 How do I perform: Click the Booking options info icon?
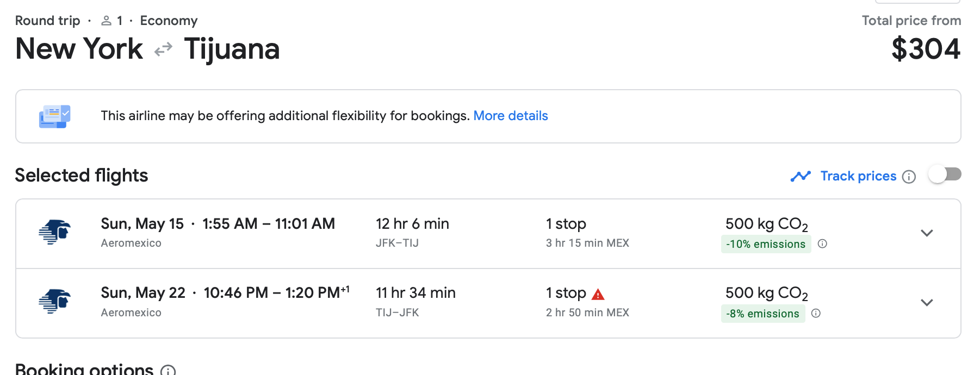pyautogui.click(x=168, y=370)
